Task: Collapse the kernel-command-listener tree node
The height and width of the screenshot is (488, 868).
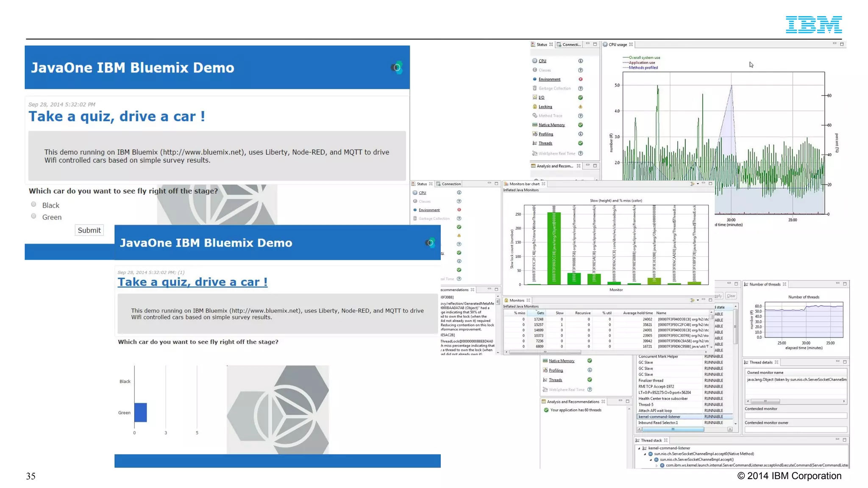Action: coord(639,448)
